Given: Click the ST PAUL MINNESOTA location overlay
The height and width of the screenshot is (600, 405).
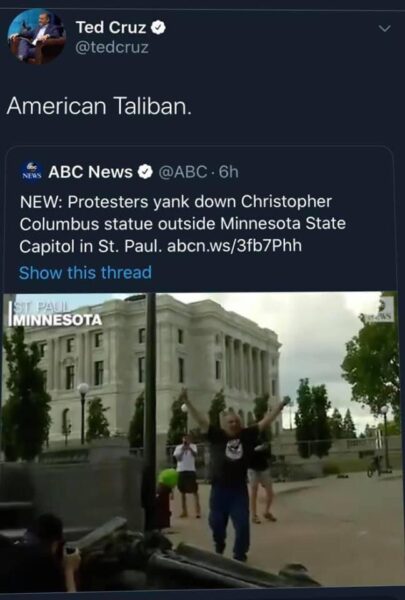Looking at the screenshot, I should (x=56, y=314).
